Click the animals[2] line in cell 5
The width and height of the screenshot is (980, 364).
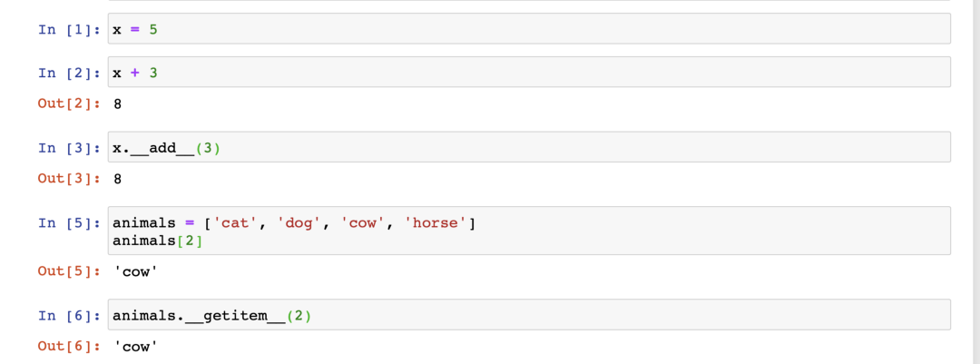(x=158, y=241)
